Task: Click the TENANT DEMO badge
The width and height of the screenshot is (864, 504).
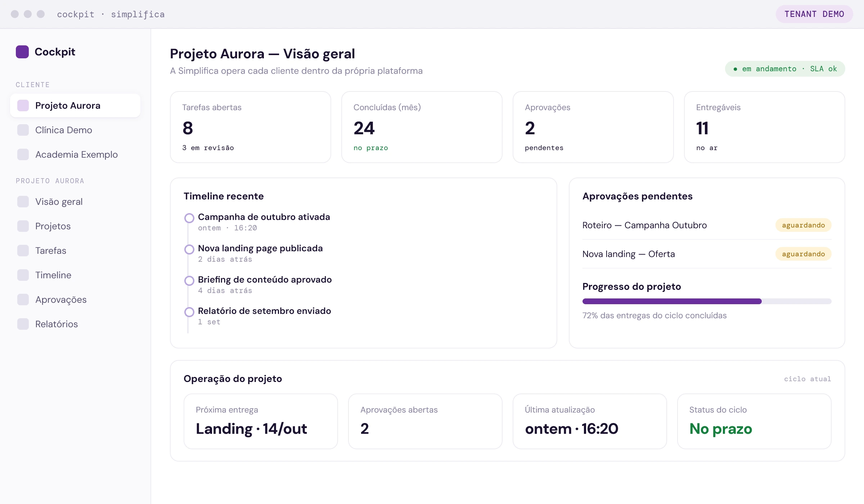Action: 814,14
